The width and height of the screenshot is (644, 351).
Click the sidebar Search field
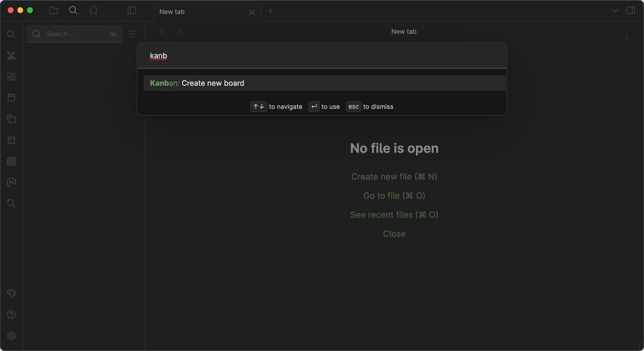(74, 34)
